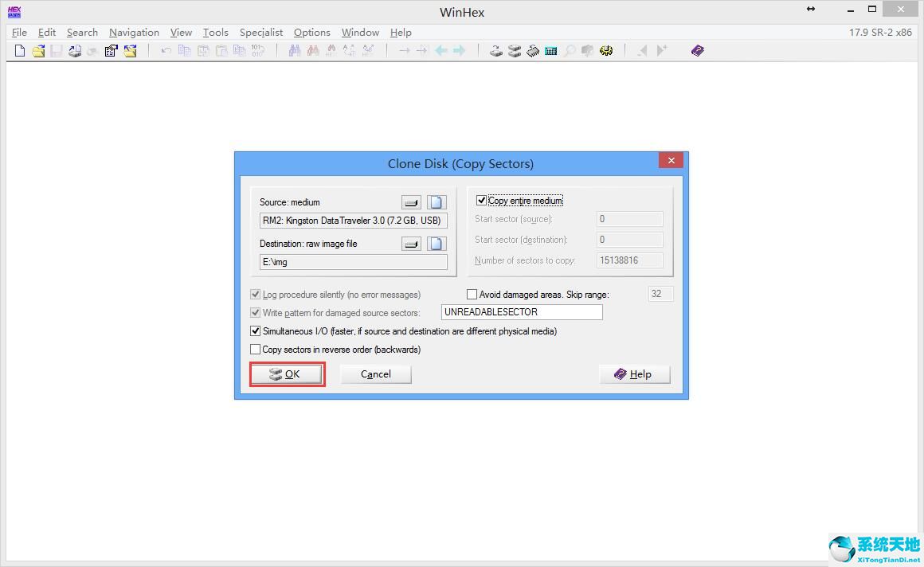Enable Copy sectors in reverse order

coord(256,350)
